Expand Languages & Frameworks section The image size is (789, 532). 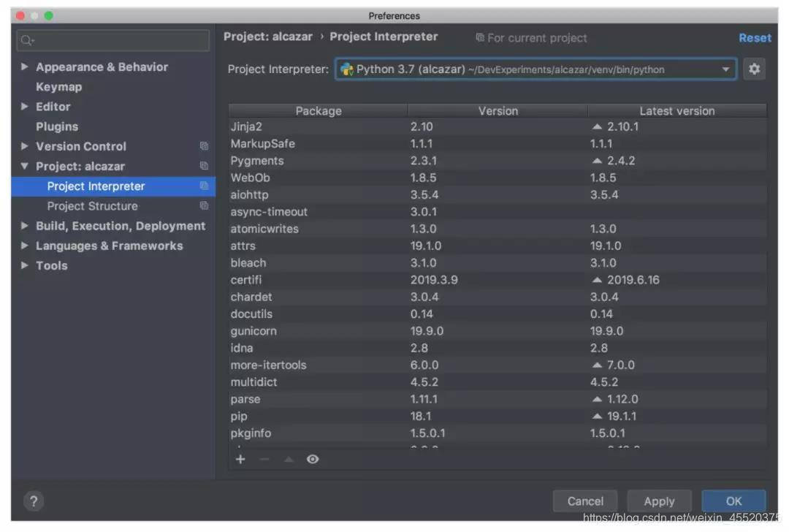tap(24, 245)
